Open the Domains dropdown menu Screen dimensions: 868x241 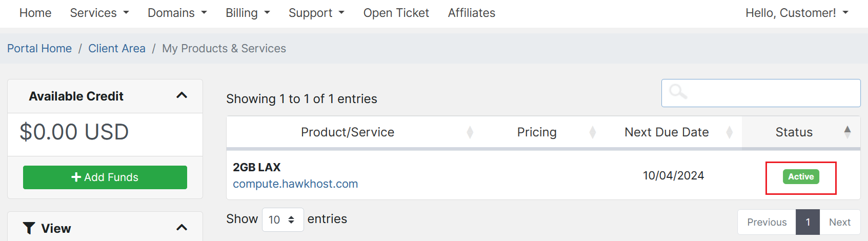click(x=177, y=13)
